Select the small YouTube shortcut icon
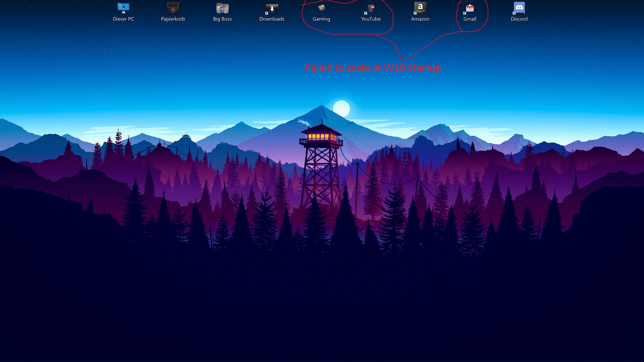The image size is (644, 362). [371, 8]
